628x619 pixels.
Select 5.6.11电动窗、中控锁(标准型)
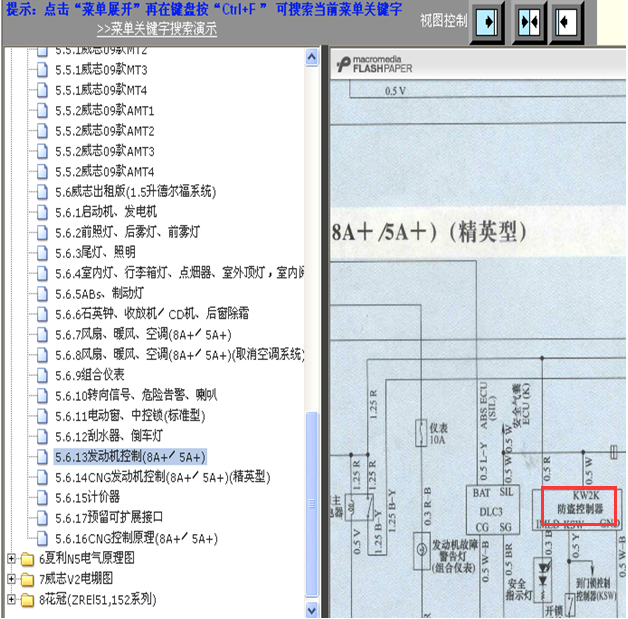pos(130,416)
